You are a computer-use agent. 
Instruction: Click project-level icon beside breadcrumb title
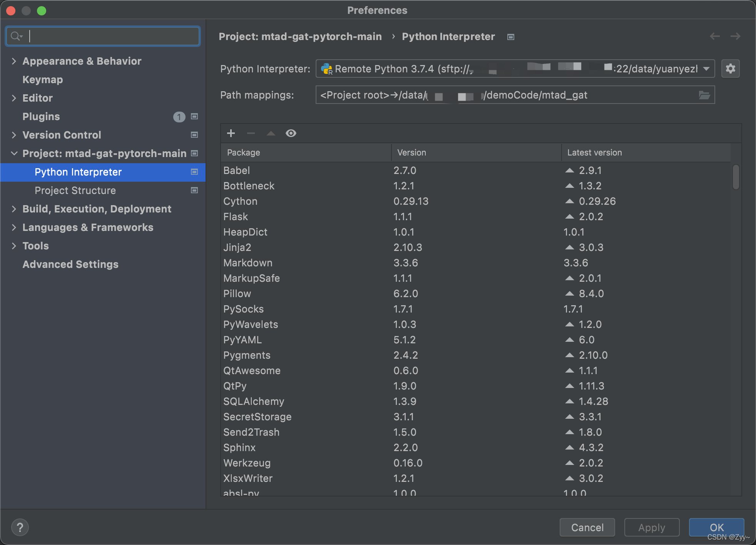(511, 37)
